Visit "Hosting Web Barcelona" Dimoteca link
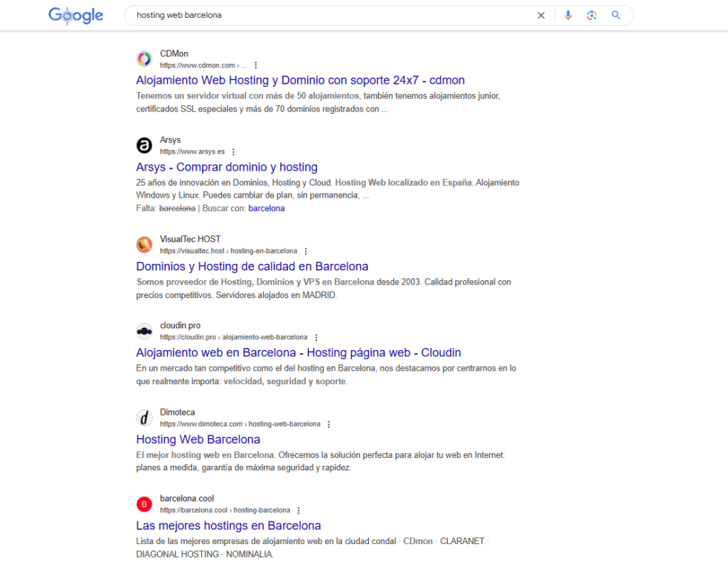 pos(198,440)
